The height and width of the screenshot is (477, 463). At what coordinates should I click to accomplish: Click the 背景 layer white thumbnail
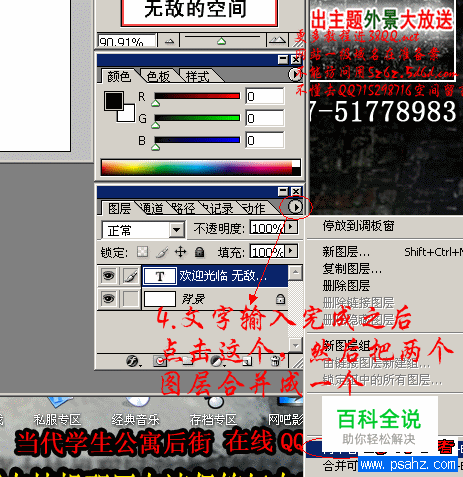click(160, 299)
